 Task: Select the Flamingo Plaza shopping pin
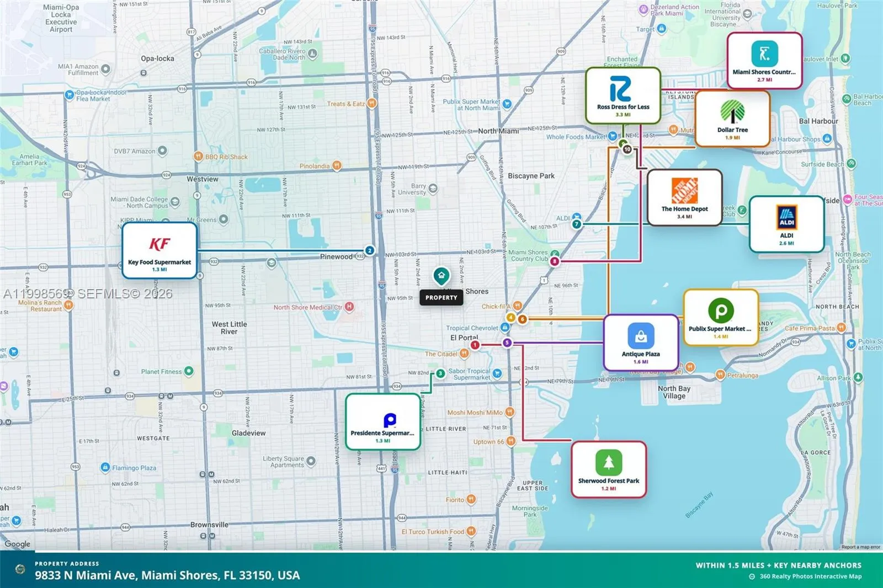[105, 467]
